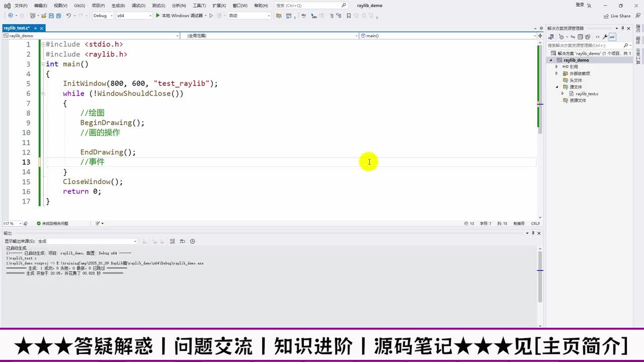Click the code cleanup brush icon in status strip
Image resolution: width=644 pixels, height=362 pixels.
click(99, 223)
